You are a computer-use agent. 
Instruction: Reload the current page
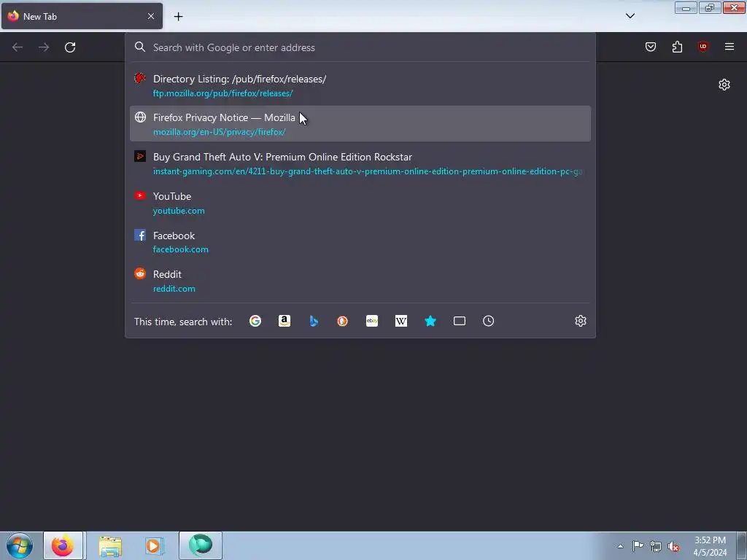[x=70, y=47]
